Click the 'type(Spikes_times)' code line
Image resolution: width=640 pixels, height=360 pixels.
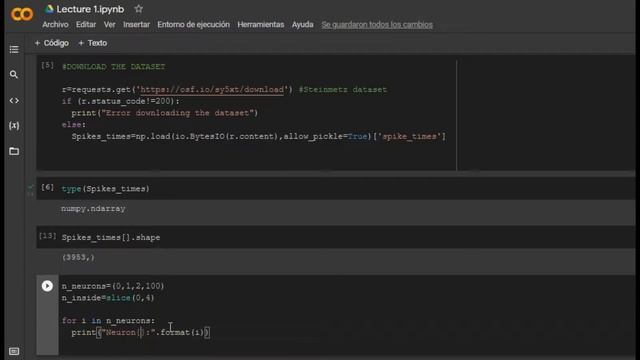[x=105, y=189]
